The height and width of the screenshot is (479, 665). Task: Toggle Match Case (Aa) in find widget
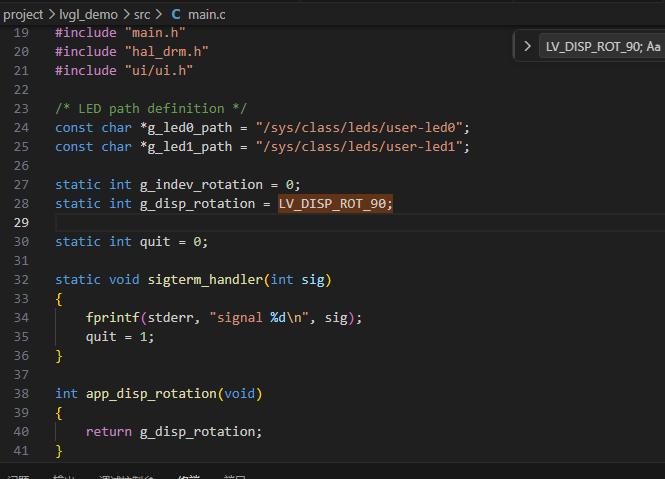click(x=653, y=46)
